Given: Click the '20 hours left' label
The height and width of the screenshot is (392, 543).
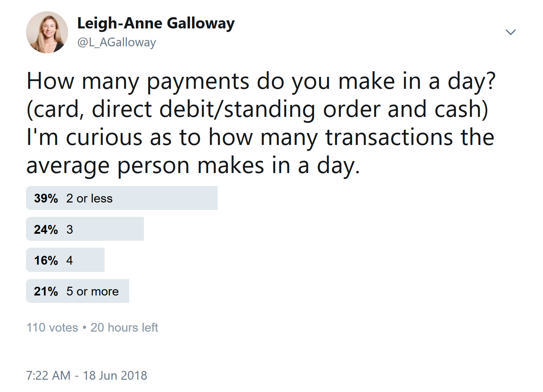Looking at the screenshot, I should tap(125, 327).
